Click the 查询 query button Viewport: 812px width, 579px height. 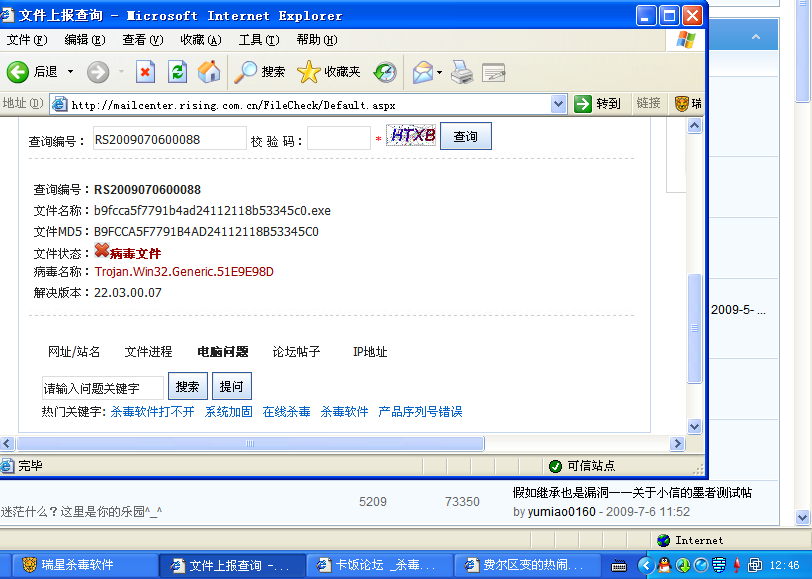pos(466,136)
